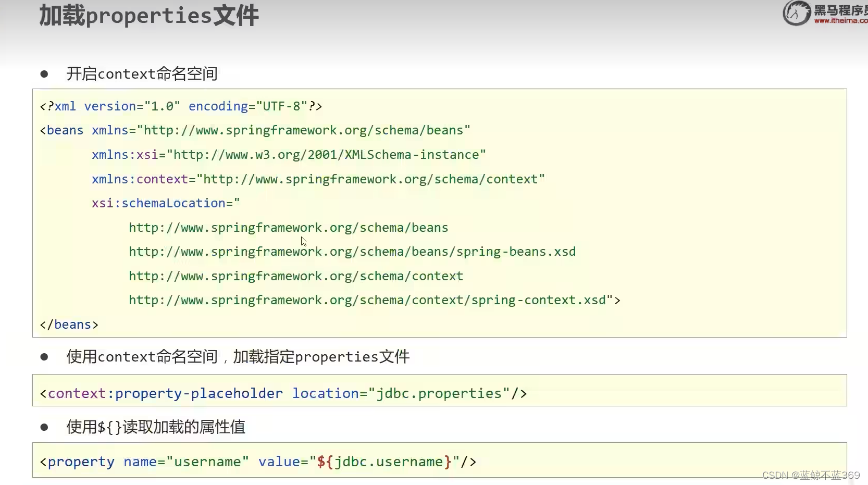Click the slide title 加载properties文件
Screen dimensions: 868x485
pyautogui.click(x=149, y=16)
